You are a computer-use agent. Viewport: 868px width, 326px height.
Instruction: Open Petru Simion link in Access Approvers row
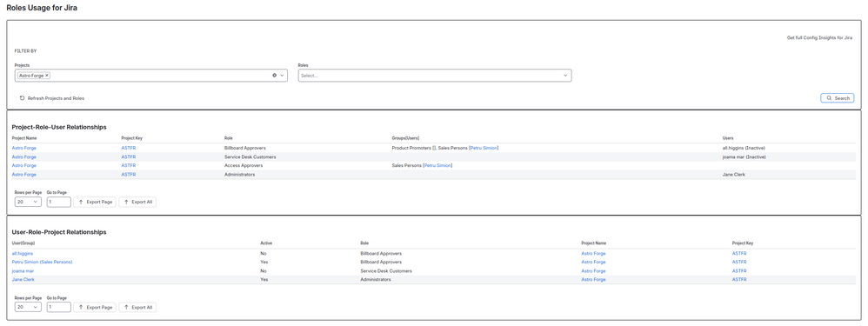pos(437,165)
